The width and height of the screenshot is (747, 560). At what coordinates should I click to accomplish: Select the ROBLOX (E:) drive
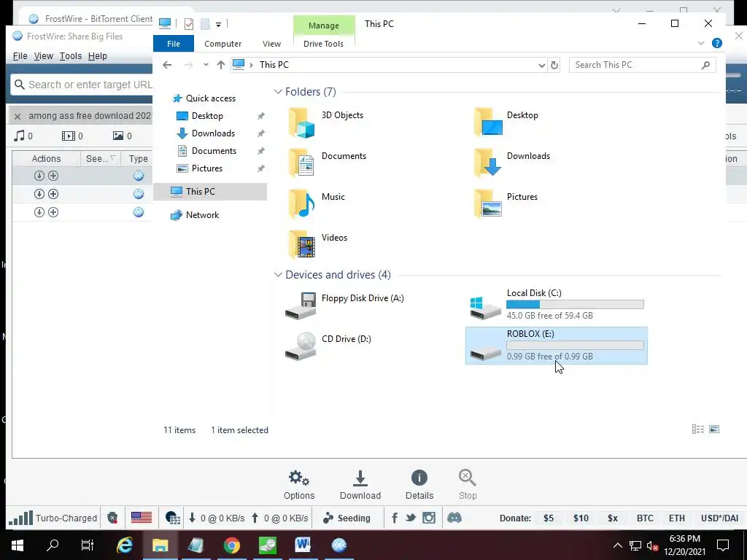coord(557,346)
